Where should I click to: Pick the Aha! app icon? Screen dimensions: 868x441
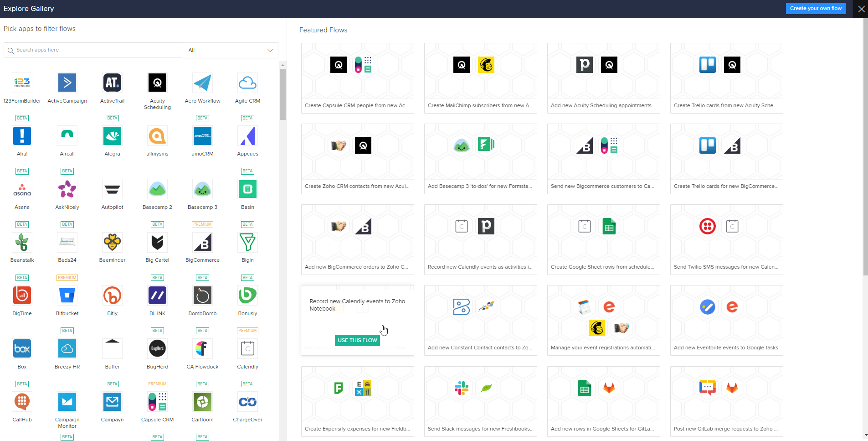coord(22,136)
